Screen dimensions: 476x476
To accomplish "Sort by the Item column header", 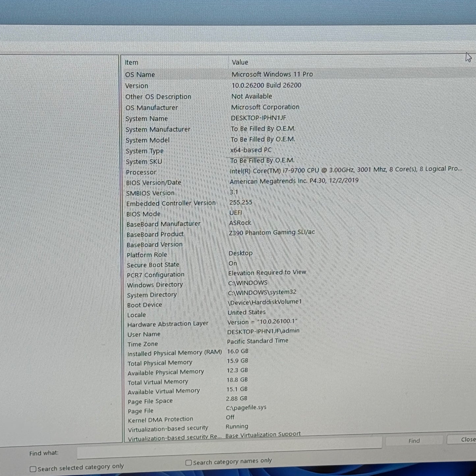I will click(x=131, y=63).
